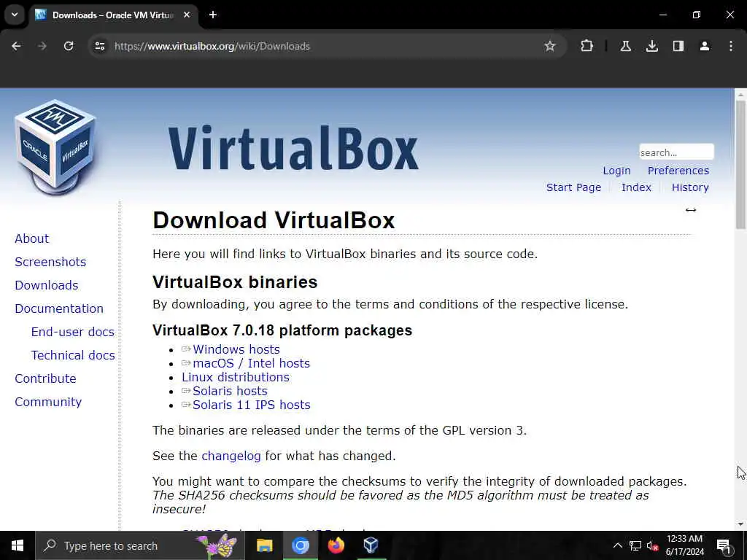
Task: Open the network tray icon
Action: pos(635,545)
